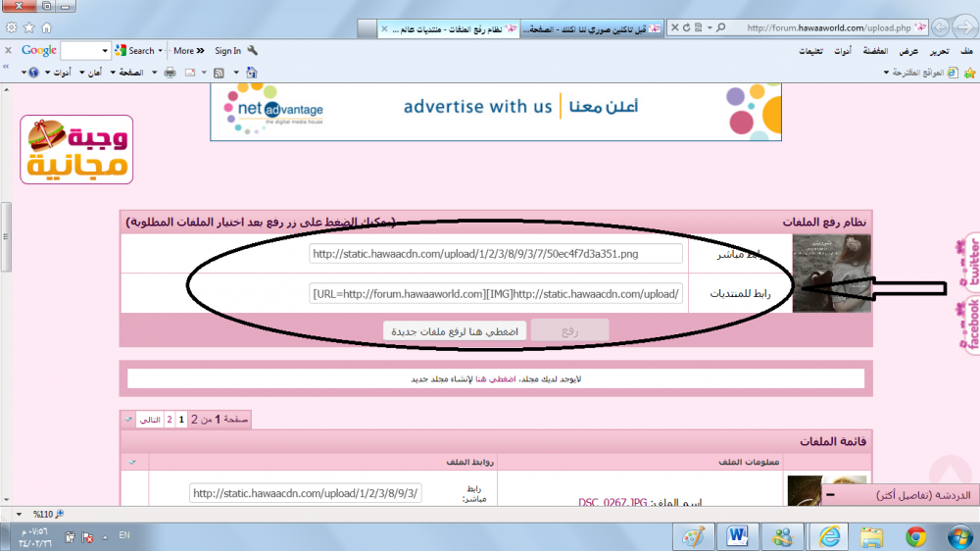This screenshot has width=980, height=551.
Task: Click the Google toolbar wrench settings icon
Action: (x=253, y=51)
